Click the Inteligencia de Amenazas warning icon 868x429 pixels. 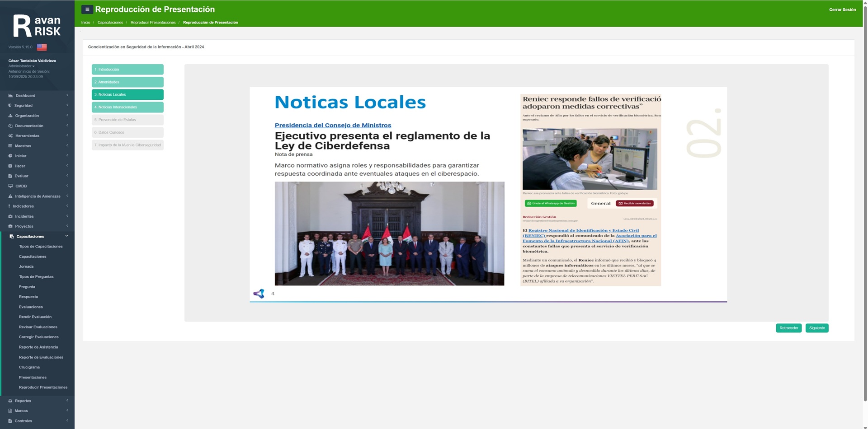[x=10, y=196]
